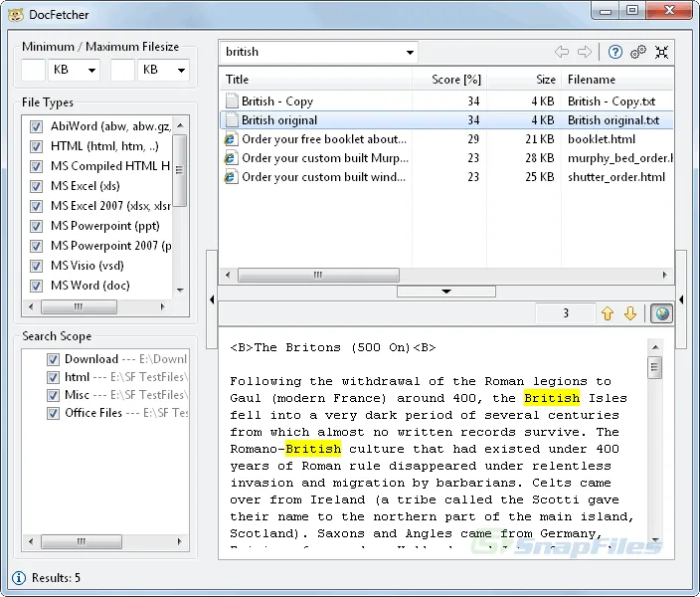Uncheck the Download search scope folder
Image resolution: width=700 pixels, height=597 pixels.
(x=54, y=359)
